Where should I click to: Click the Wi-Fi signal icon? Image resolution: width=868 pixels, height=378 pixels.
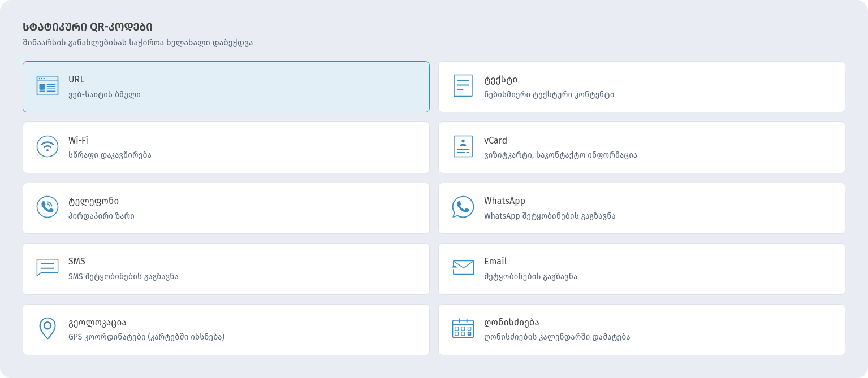[47, 146]
